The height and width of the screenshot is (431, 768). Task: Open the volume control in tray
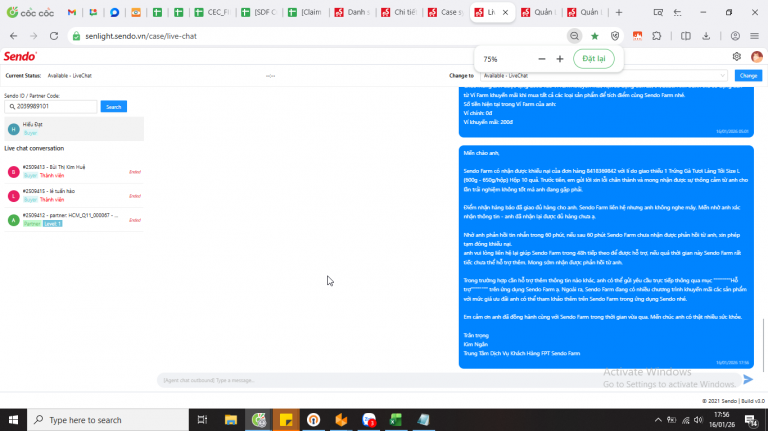698,420
